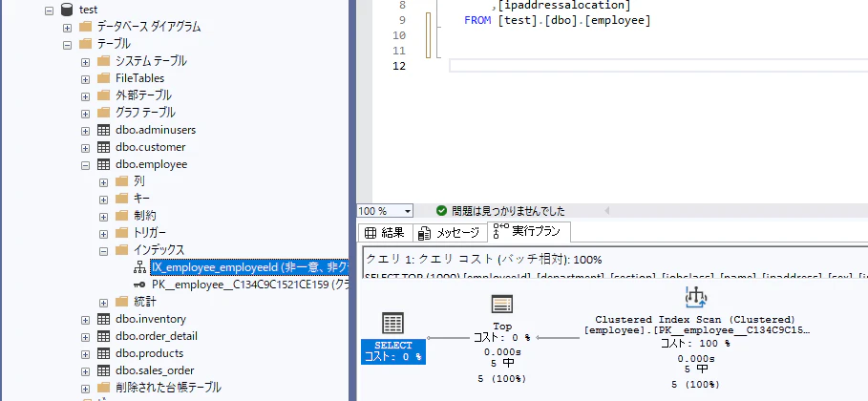Select the dbo.inventory table label
Screen dimensions: 868x401
[x=151, y=319]
